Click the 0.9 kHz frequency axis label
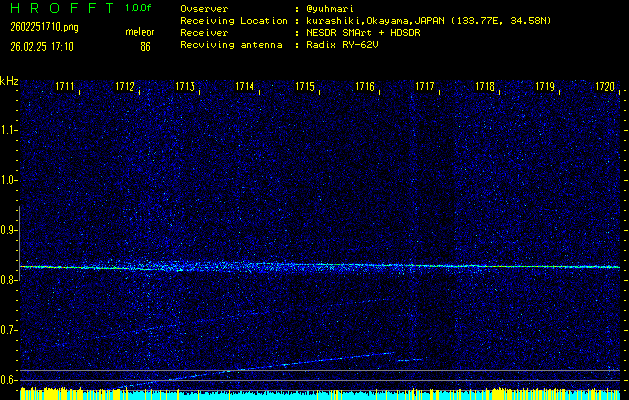This screenshot has width=629, height=400. tap(9, 230)
